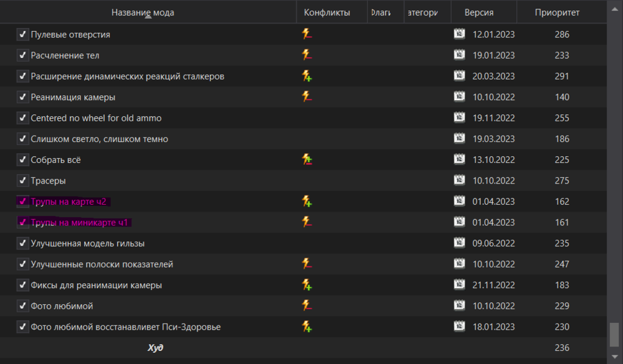Uncheck Centered no wheel for old ammo

tap(22, 118)
